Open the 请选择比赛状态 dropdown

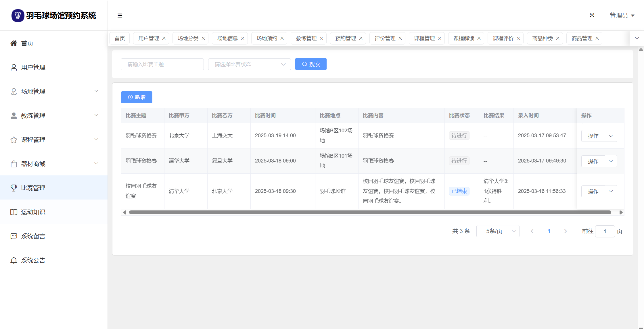pos(249,64)
